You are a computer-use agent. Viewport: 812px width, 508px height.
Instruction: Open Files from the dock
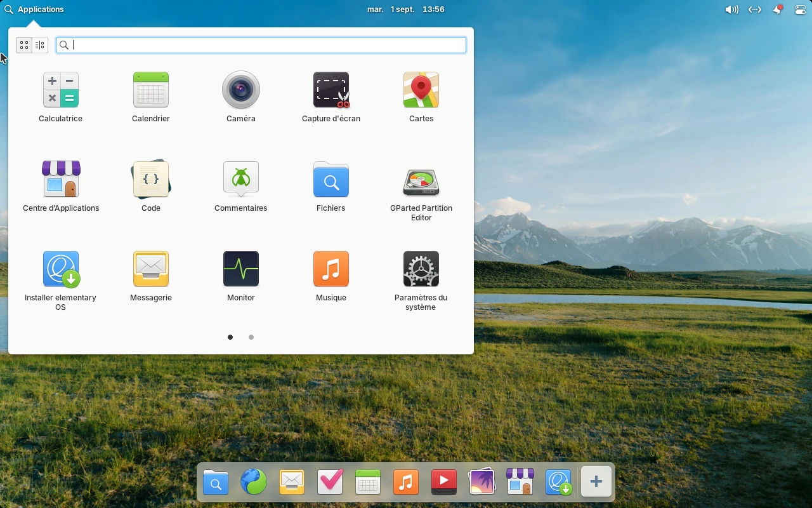(x=216, y=483)
